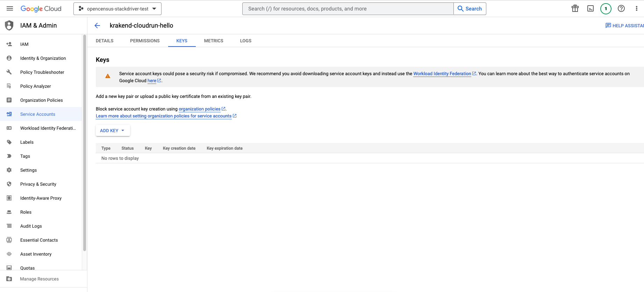644x292 pixels.
Task: Click the IAM & Admin shield icon
Action: (9, 26)
